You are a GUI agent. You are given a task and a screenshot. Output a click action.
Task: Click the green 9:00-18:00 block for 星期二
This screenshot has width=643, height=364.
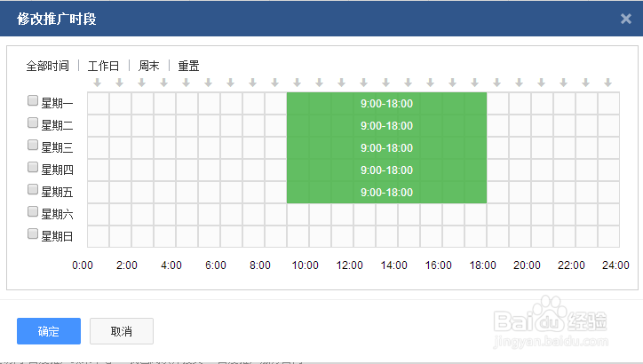point(386,126)
